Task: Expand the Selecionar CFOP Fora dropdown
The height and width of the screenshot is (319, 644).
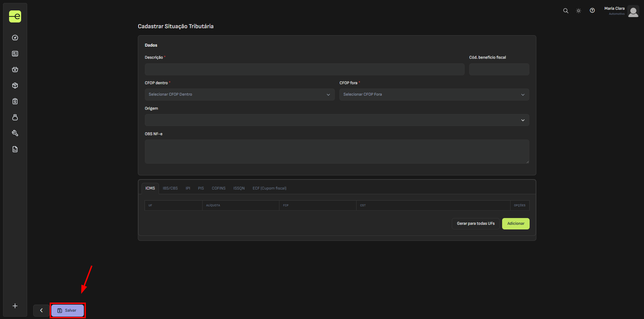Action: point(434,95)
